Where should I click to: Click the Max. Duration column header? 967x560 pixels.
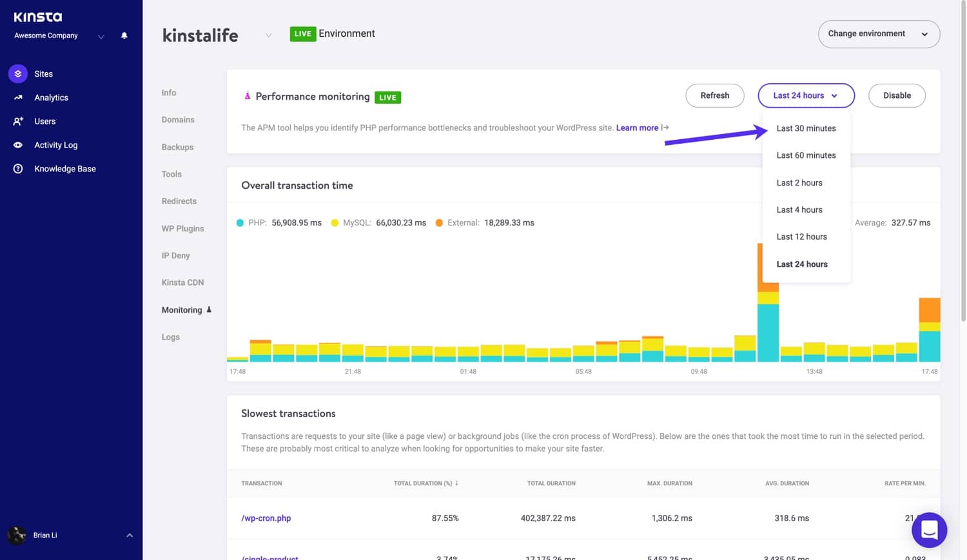670,483
